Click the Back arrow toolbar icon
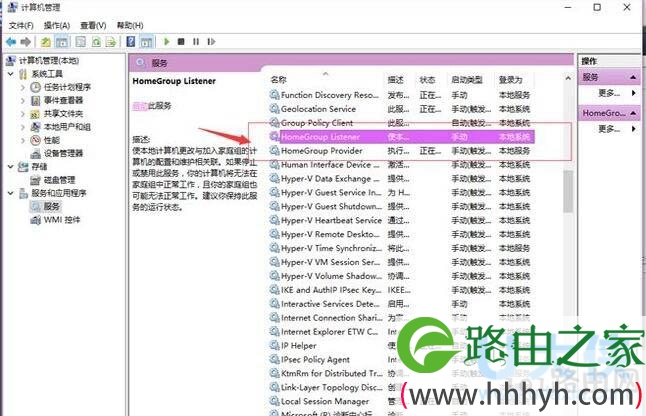The width and height of the screenshot is (646, 416). [x=11, y=42]
